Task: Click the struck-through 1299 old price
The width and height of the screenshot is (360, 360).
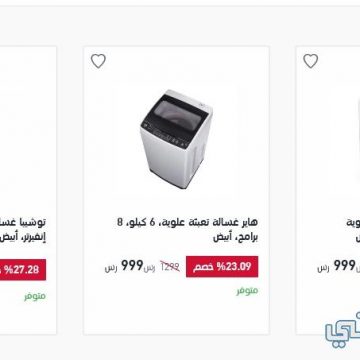Action: point(170,266)
